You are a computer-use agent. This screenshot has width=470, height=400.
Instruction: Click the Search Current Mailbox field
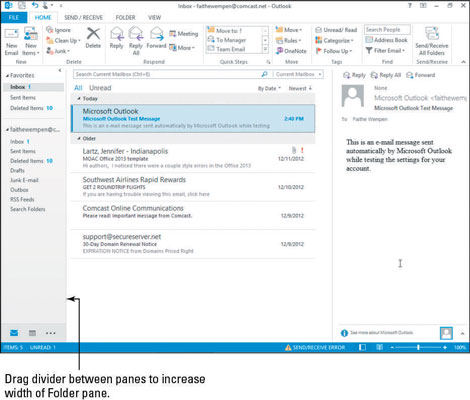(167, 74)
